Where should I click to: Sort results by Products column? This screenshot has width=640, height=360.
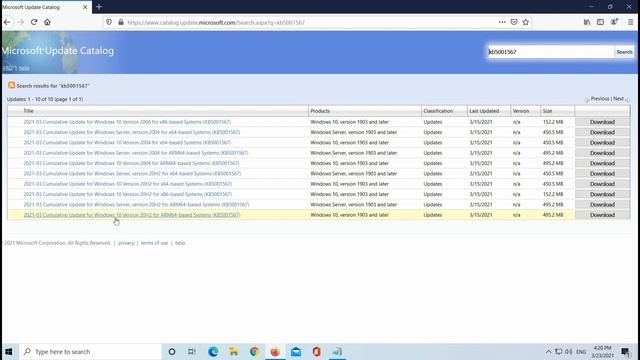[x=320, y=111]
